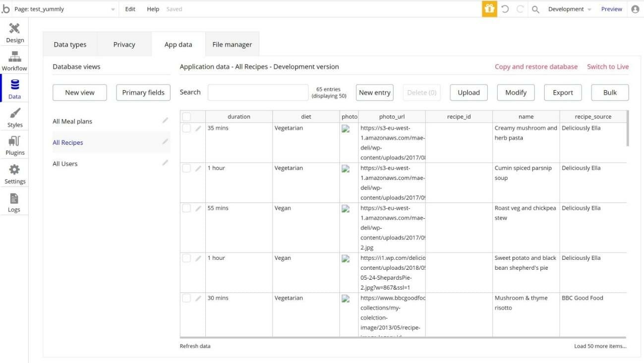Open the Plugins section
This screenshot has width=644, height=363.
coord(14,146)
